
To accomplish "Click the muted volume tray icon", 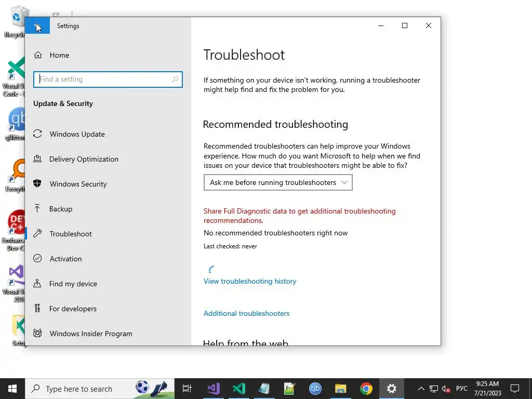I will coord(446,389).
